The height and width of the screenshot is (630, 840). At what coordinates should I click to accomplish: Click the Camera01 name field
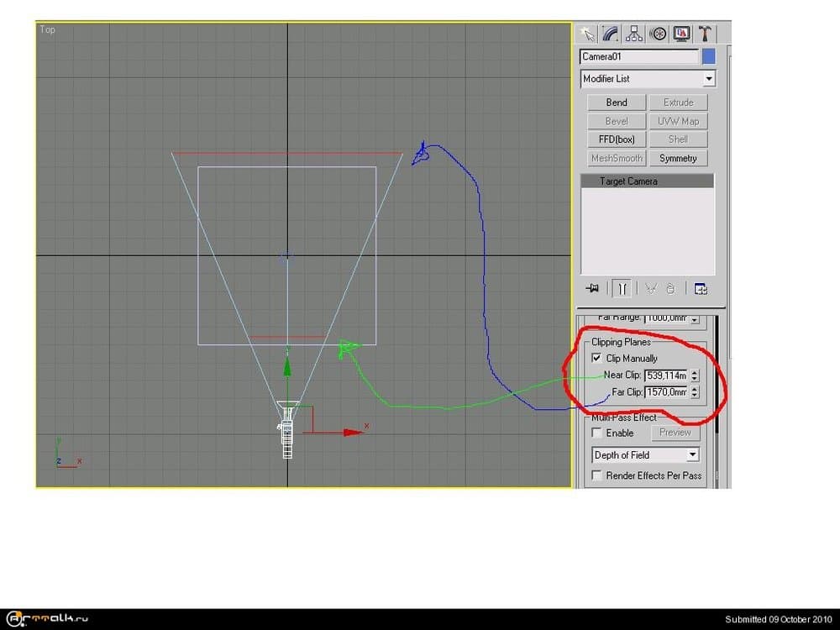click(639, 57)
